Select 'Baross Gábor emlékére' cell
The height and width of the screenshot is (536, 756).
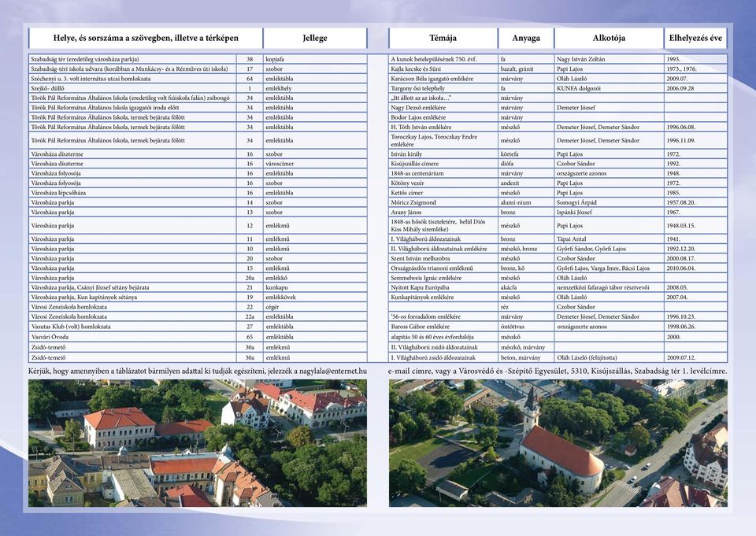443,327
